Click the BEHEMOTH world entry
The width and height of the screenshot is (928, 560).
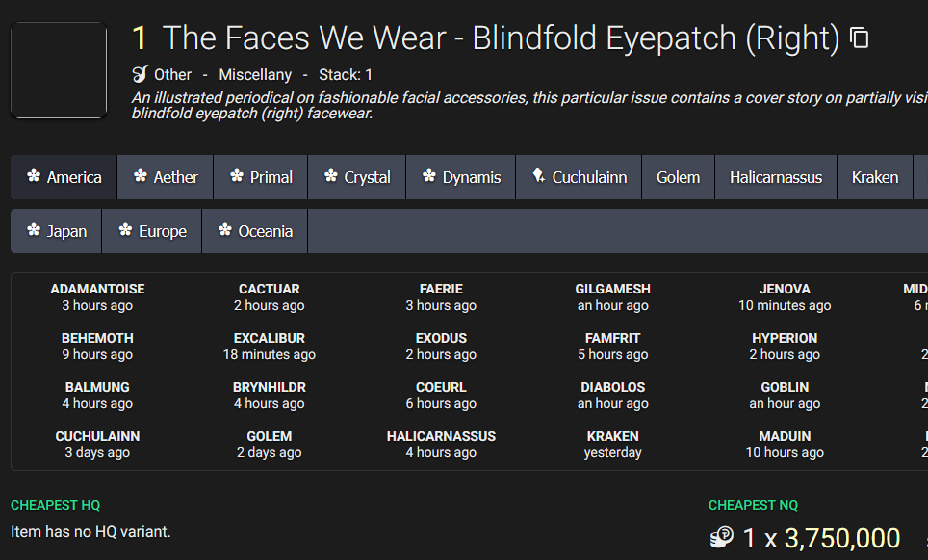97,346
